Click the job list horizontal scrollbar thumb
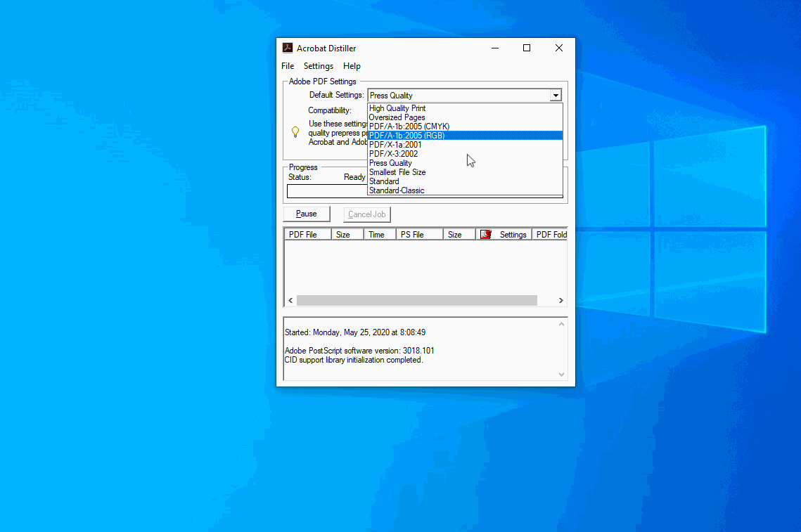 pos(417,300)
